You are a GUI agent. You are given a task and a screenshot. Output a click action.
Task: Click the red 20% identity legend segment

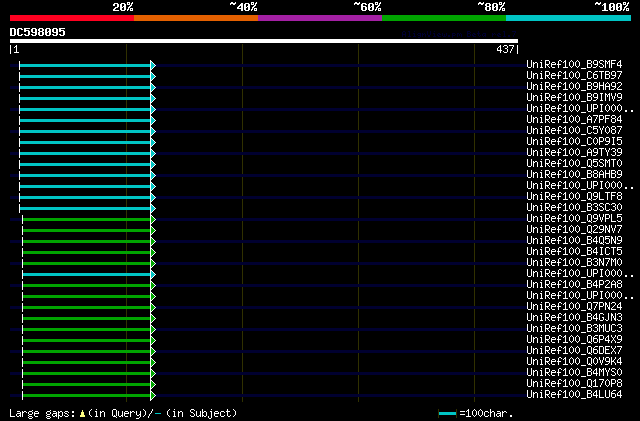point(72,18)
